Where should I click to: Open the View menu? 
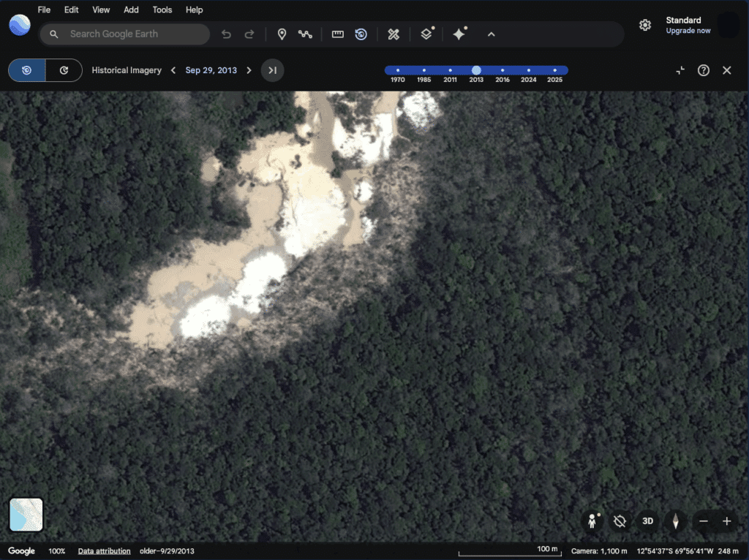(x=101, y=10)
